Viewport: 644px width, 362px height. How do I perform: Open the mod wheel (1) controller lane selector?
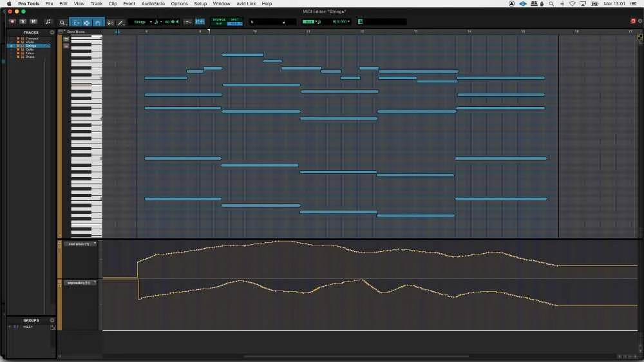coord(80,243)
